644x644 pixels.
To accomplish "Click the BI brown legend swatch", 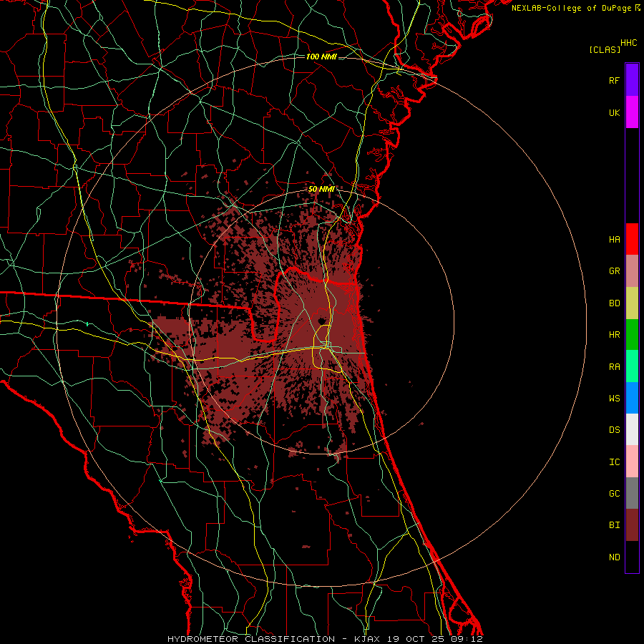I will pyautogui.click(x=632, y=525).
